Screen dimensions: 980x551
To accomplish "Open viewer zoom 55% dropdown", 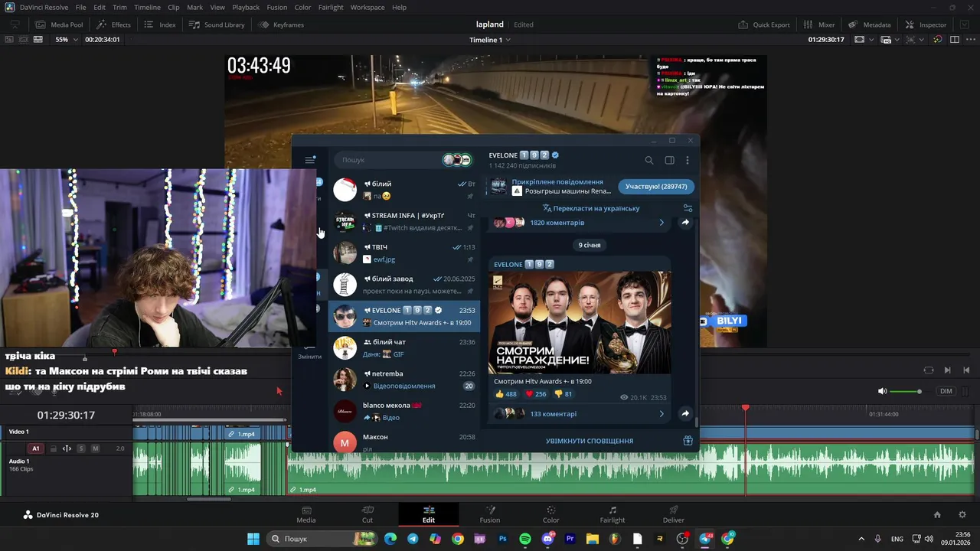I will 67,39.
